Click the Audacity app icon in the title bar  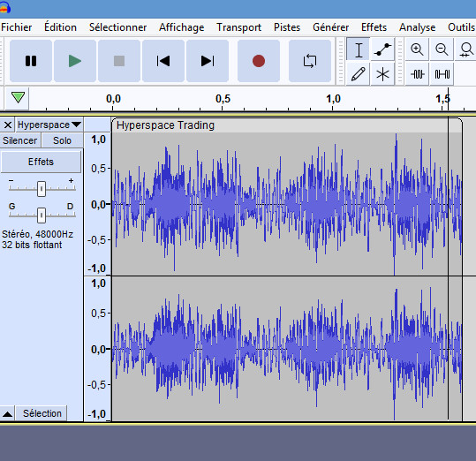click(5, 8)
